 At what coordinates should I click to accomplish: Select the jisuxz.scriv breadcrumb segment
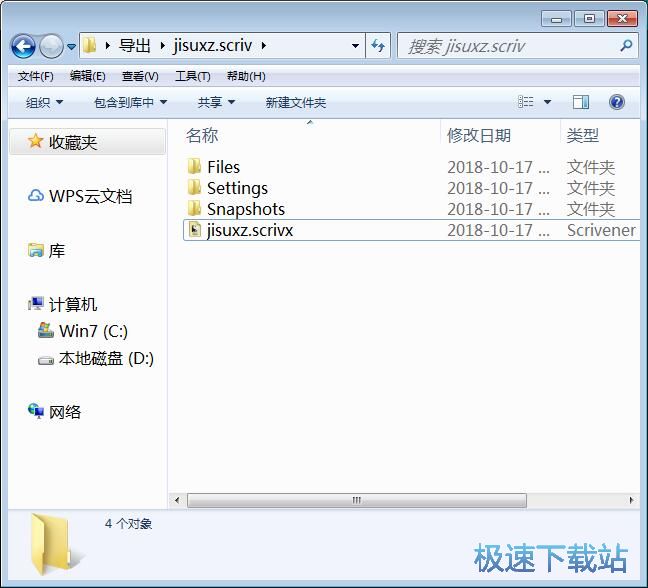coord(213,45)
